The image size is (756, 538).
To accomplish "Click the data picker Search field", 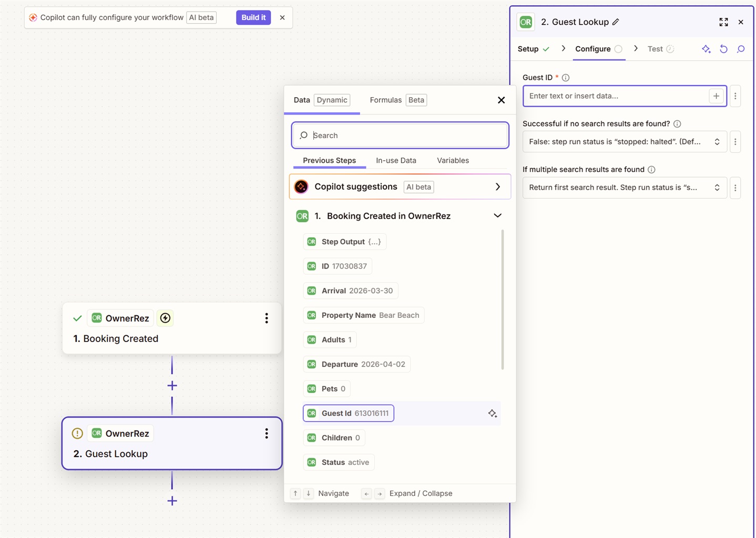I will pyautogui.click(x=405, y=136).
